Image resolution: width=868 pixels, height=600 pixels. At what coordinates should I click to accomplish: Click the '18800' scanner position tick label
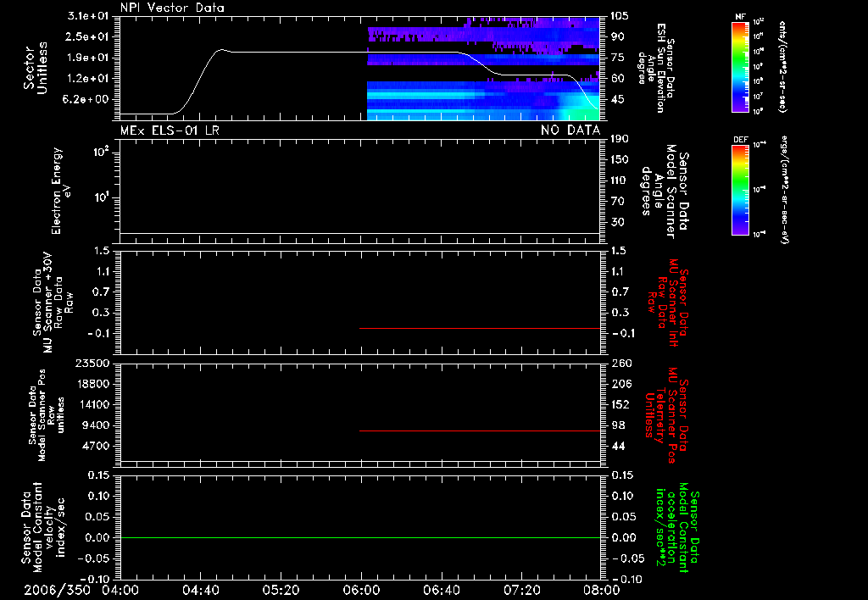click(x=92, y=384)
